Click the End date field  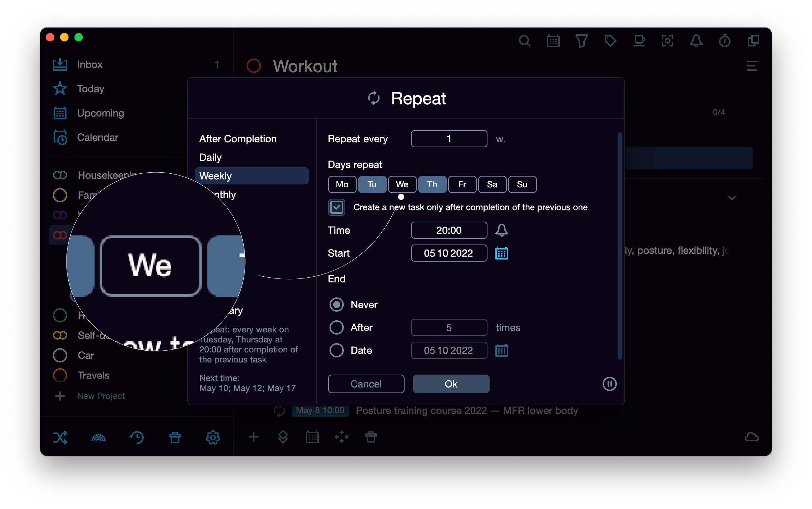pyautogui.click(x=449, y=350)
